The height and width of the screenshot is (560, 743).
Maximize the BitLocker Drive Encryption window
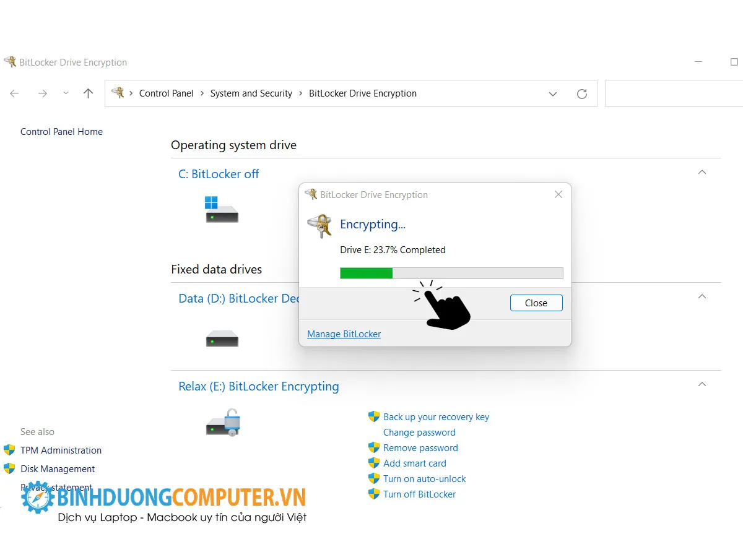734,62
